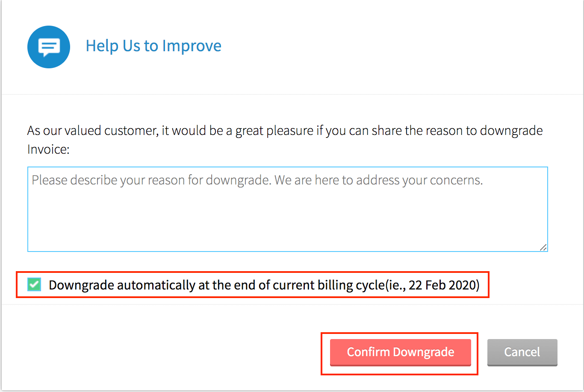The image size is (584, 392).
Task: Confirm the Invoice downgrade
Action: 400,352
